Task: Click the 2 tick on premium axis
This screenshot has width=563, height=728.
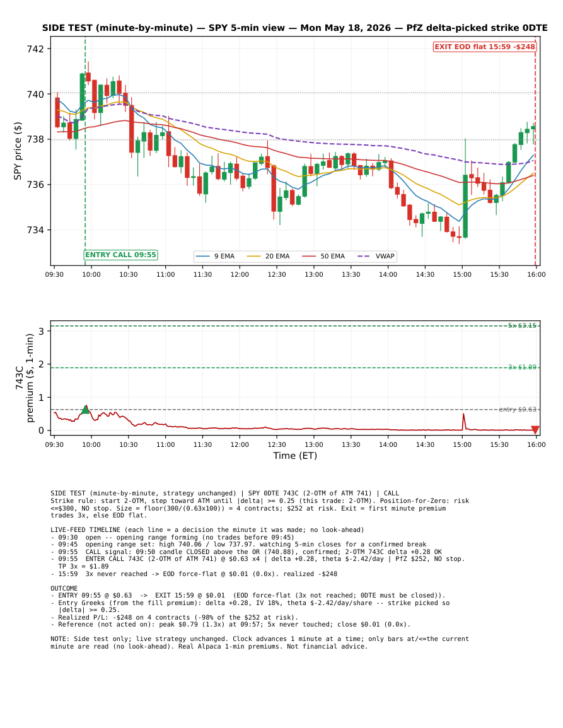Action: (42, 364)
